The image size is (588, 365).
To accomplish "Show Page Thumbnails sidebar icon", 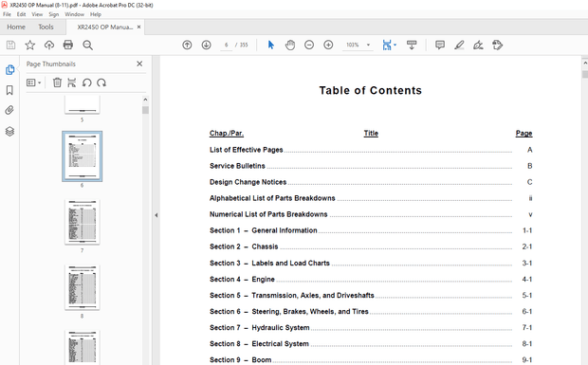I will pos(9,70).
